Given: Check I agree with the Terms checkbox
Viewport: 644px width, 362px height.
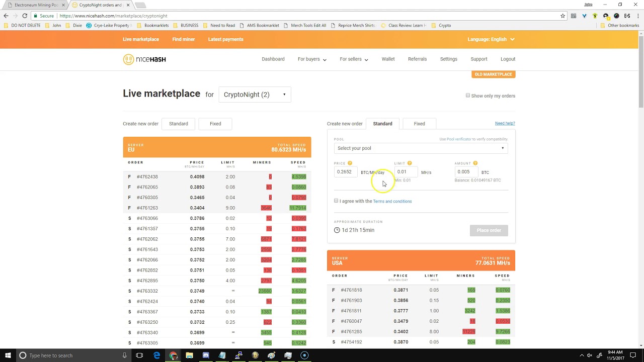Looking at the screenshot, I should tap(336, 201).
